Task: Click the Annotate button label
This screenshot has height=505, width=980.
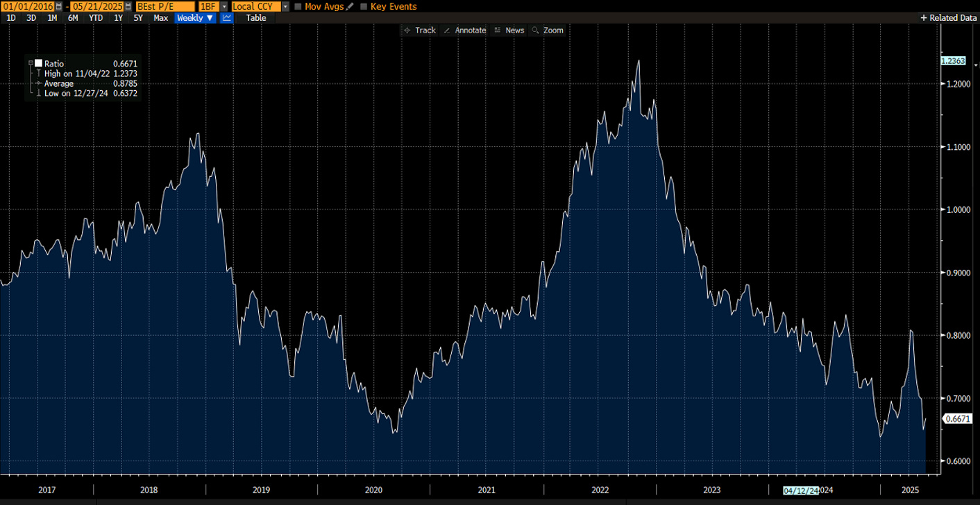Action: click(471, 31)
